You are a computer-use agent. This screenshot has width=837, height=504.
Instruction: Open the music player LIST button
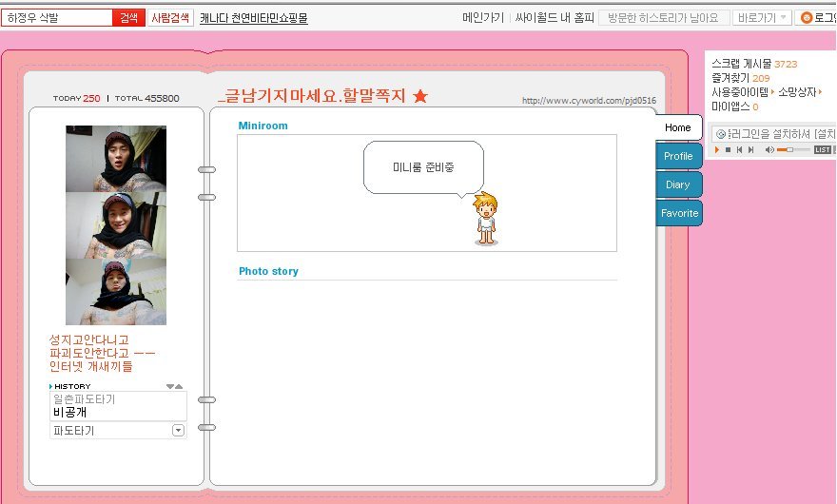822,150
